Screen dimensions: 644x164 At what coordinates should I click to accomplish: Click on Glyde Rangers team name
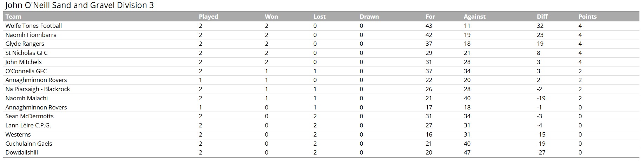[x=25, y=44]
